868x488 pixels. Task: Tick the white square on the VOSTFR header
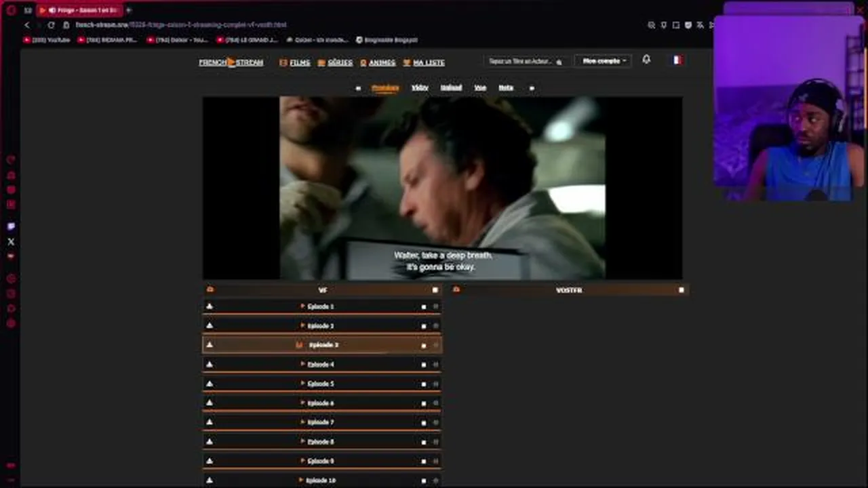(682, 290)
